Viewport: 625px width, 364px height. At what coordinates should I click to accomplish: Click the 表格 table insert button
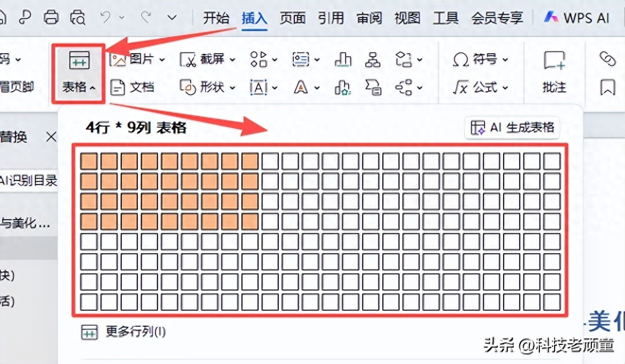click(x=79, y=72)
